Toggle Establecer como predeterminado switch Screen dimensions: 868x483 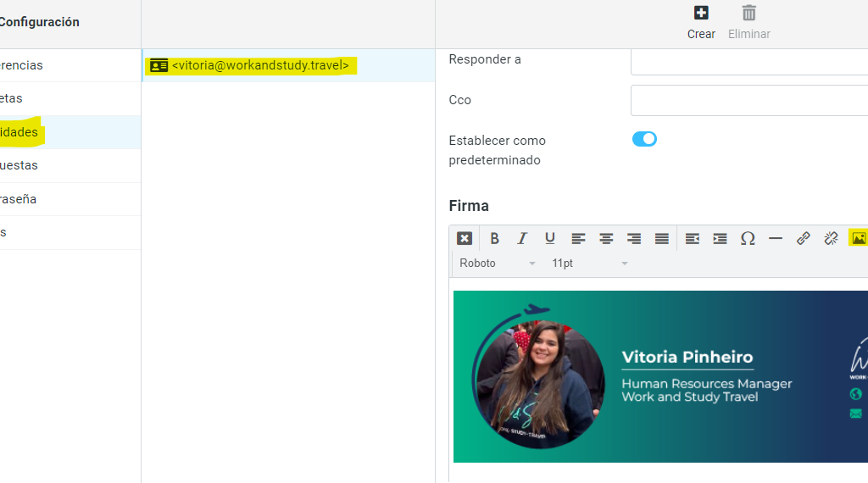click(x=644, y=139)
